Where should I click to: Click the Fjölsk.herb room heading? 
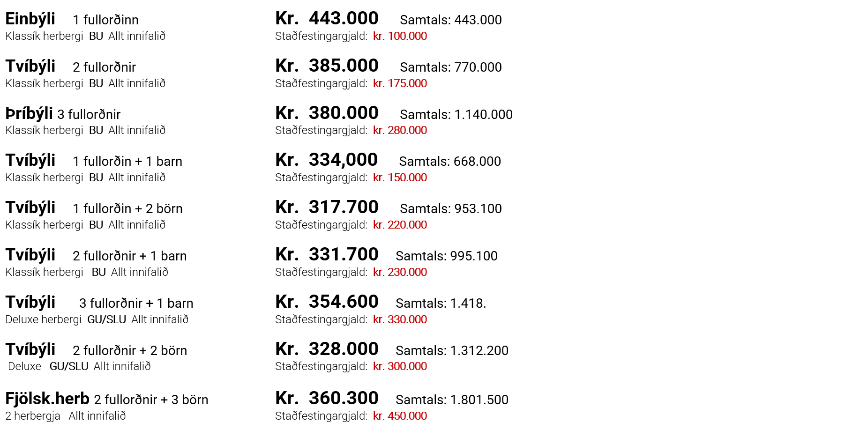[47, 399]
